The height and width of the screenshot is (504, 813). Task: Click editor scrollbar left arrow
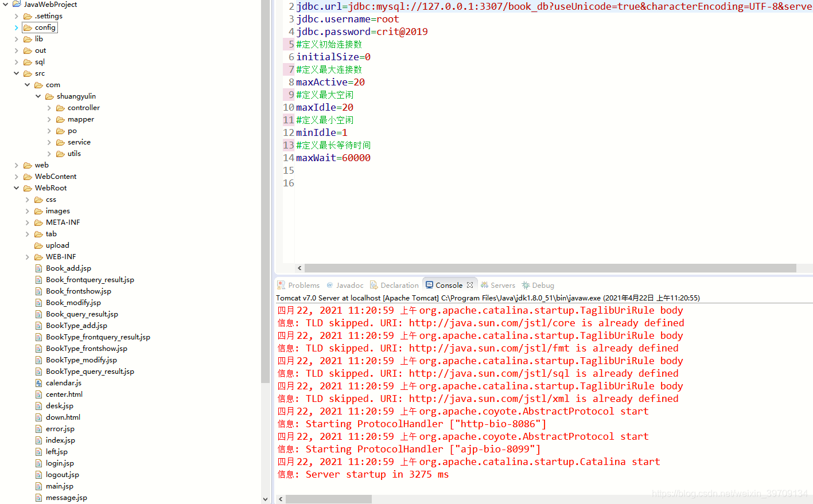[x=299, y=268]
